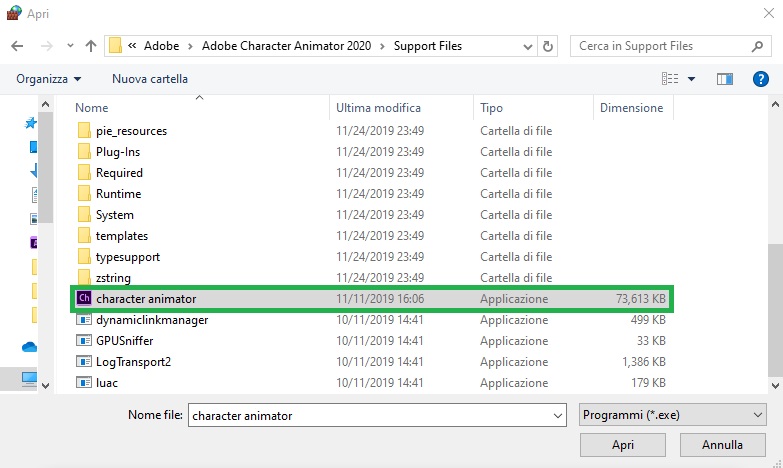Image resolution: width=783 pixels, height=468 pixels.
Task: Sort by Ultima modifica column
Action: tap(378, 108)
